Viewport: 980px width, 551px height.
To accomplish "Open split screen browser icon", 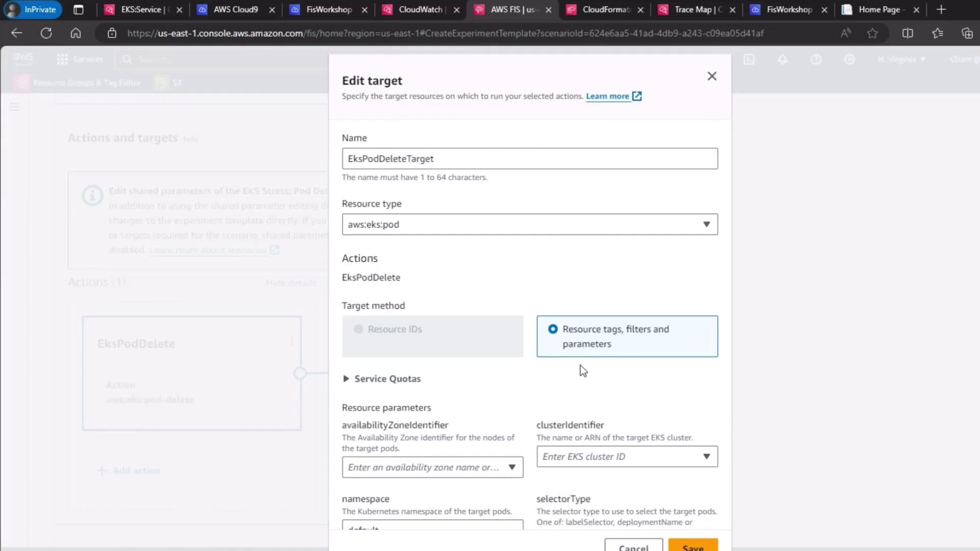I will [907, 33].
